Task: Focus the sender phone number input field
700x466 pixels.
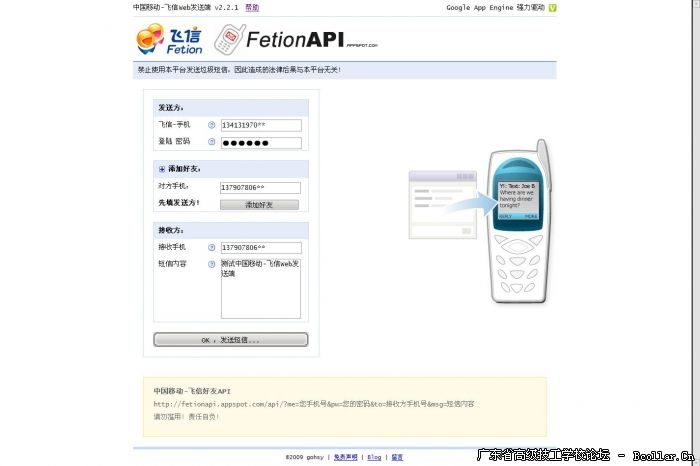Action: point(261,125)
